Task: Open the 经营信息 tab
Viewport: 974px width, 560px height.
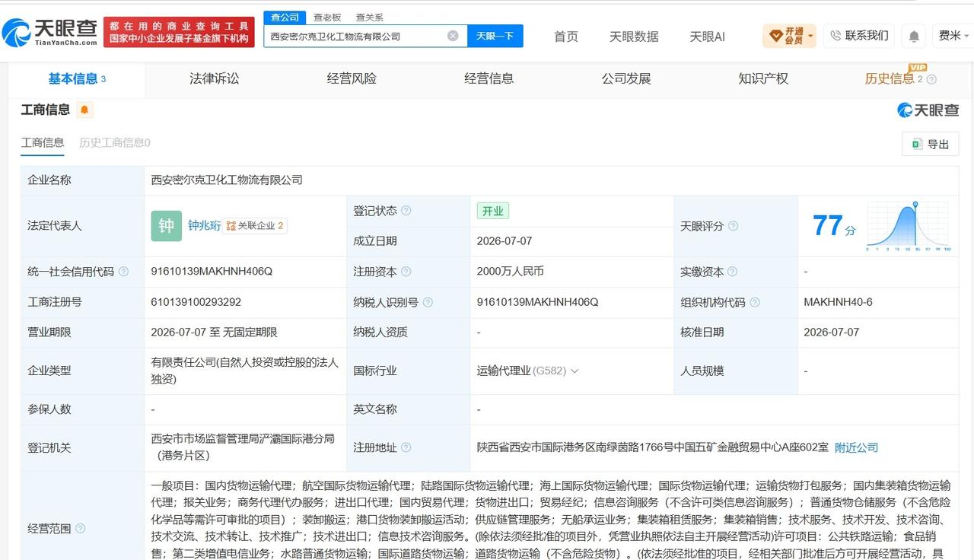Action: 489,78
